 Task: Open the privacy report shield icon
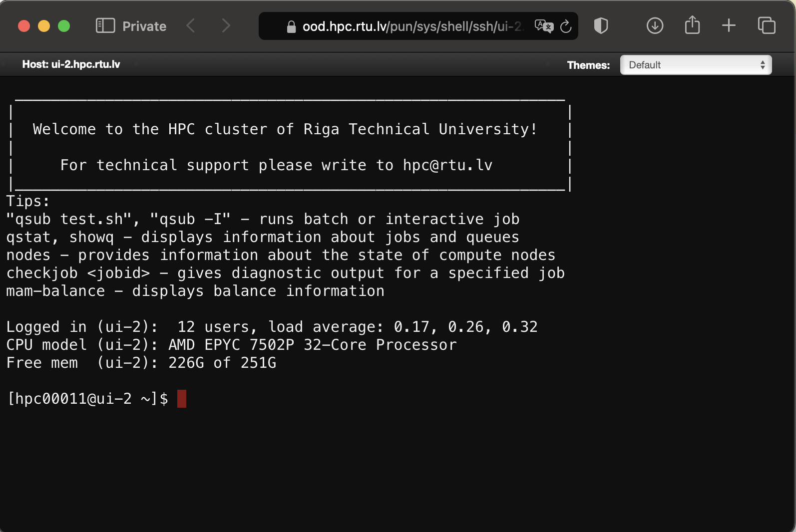601,26
